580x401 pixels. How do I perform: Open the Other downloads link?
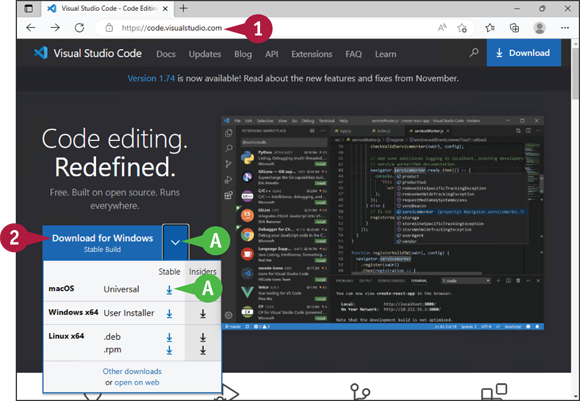pyautogui.click(x=132, y=371)
